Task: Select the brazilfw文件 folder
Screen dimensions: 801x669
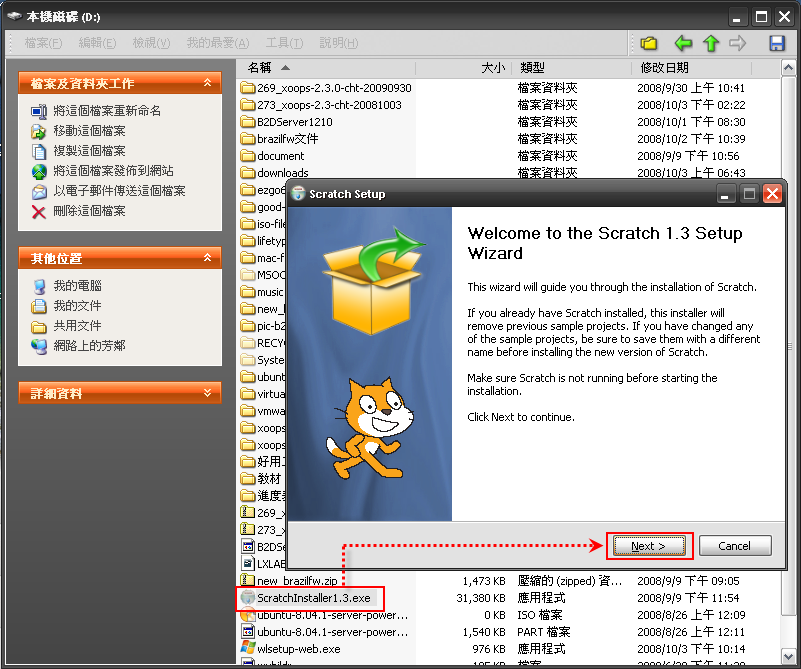Action: (x=287, y=139)
